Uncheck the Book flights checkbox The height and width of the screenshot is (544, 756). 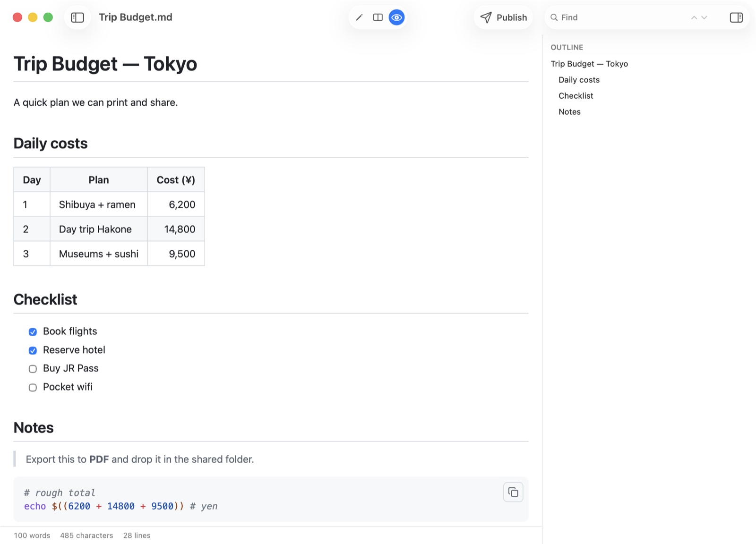[33, 332]
